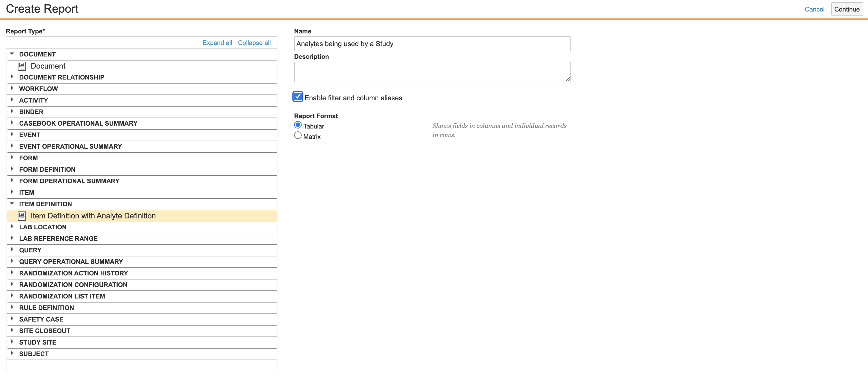
Task: Expand the WORKFLOW section arrow
Action: 12,88
